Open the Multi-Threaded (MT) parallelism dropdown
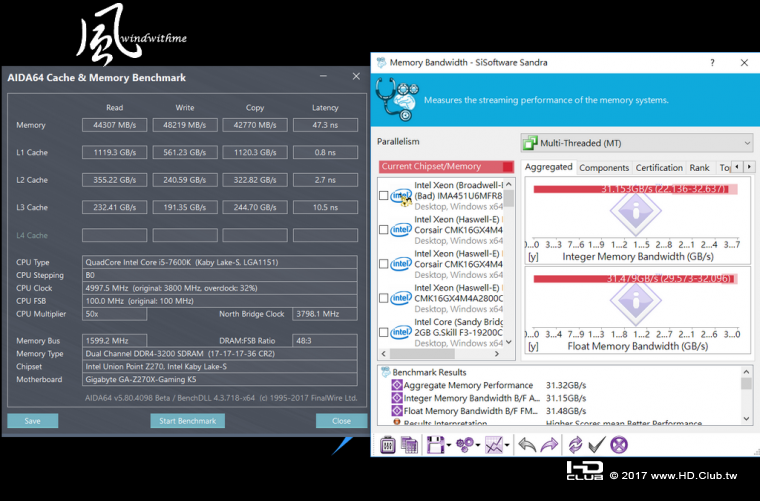The image size is (760, 501). (636, 143)
